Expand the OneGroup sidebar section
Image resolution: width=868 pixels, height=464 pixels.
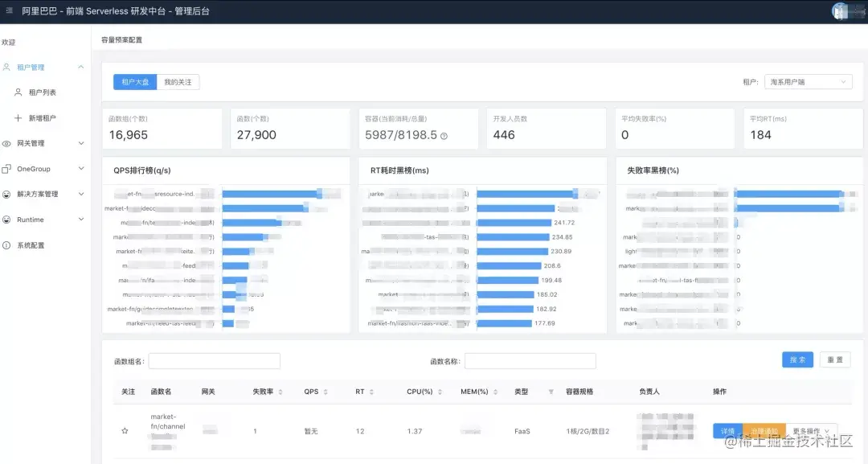point(81,169)
